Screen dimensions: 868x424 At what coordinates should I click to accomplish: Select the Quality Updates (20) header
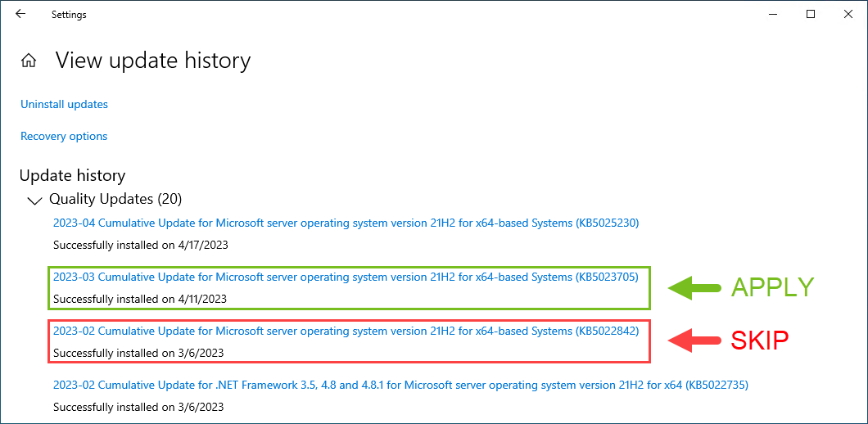(x=115, y=199)
